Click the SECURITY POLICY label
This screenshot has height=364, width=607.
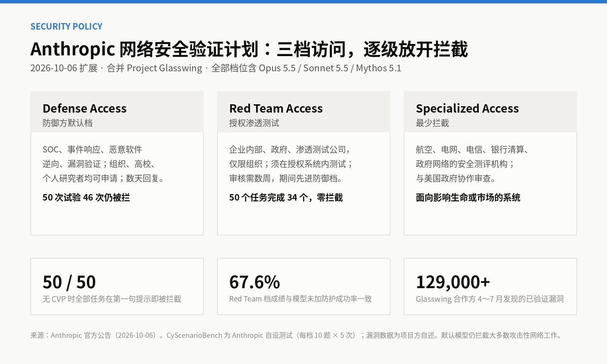point(66,27)
